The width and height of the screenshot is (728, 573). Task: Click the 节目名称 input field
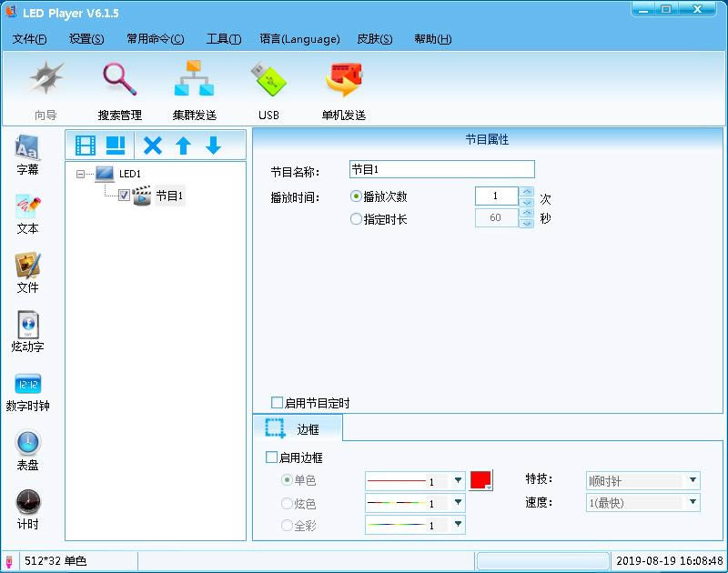click(441, 169)
